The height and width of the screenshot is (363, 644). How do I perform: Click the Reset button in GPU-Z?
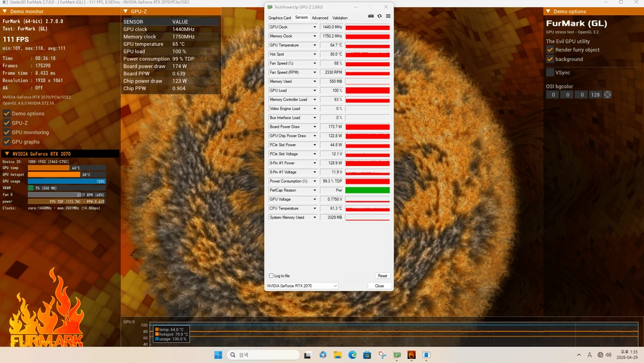(382, 276)
